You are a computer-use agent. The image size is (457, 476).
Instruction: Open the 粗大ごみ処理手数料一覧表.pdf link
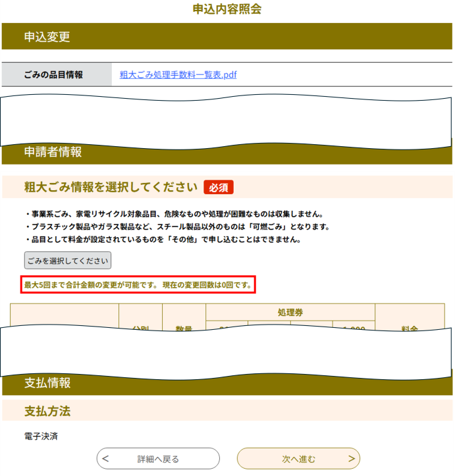point(178,74)
